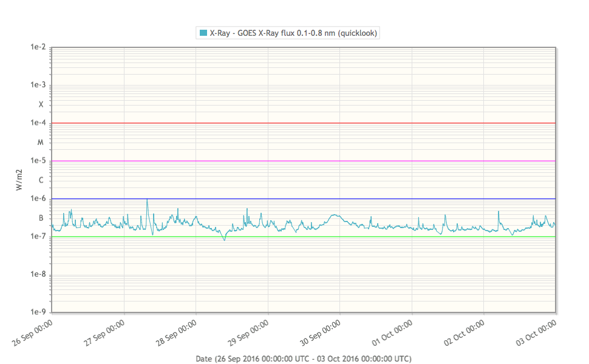
Task: Click the 'M' flare class label
Action: (41, 143)
